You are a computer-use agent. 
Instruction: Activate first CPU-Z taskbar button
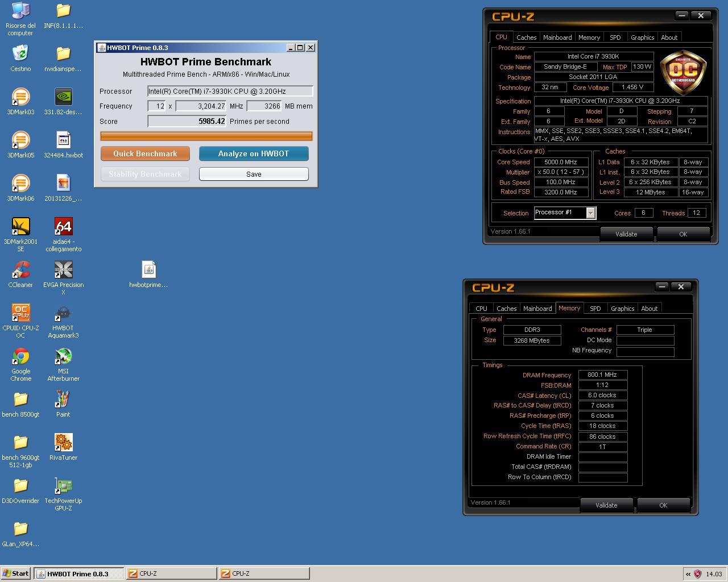172,573
